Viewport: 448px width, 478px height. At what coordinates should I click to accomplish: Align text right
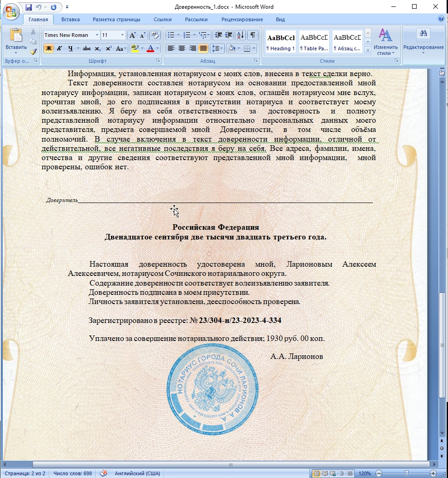pos(192,48)
